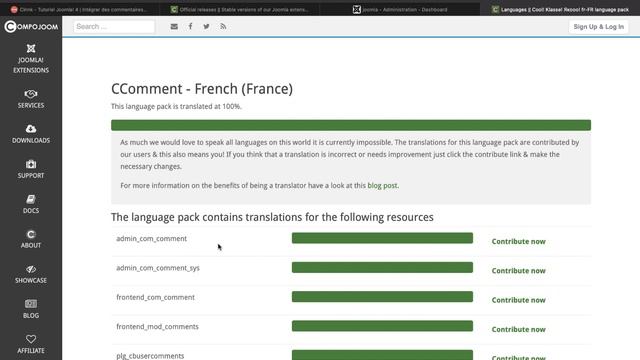Click Contribute now for frontend_mod_comments
The image size is (640, 360).
click(x=518, y=329)
